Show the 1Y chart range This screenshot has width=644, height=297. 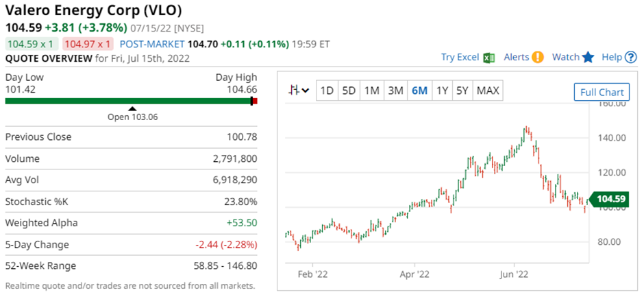442,91
